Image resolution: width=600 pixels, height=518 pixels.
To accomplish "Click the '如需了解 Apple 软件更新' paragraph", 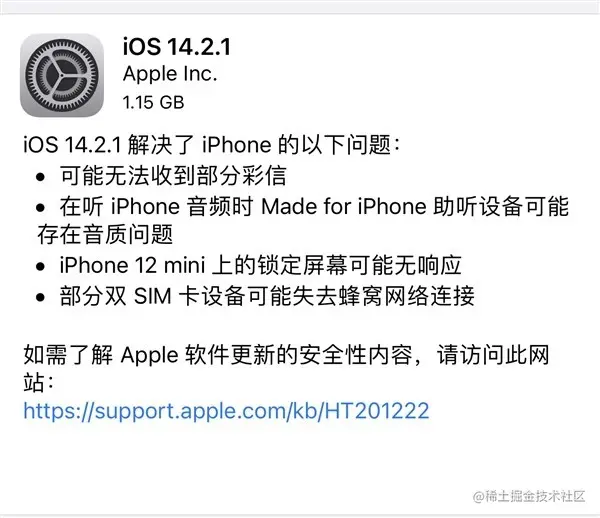I will [286, 368].
